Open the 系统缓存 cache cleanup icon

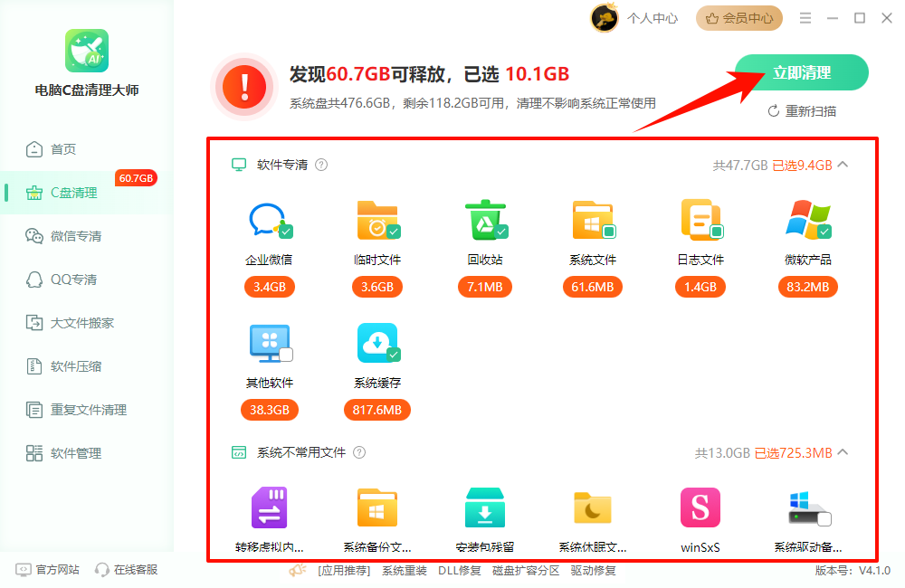coord(377,344)
